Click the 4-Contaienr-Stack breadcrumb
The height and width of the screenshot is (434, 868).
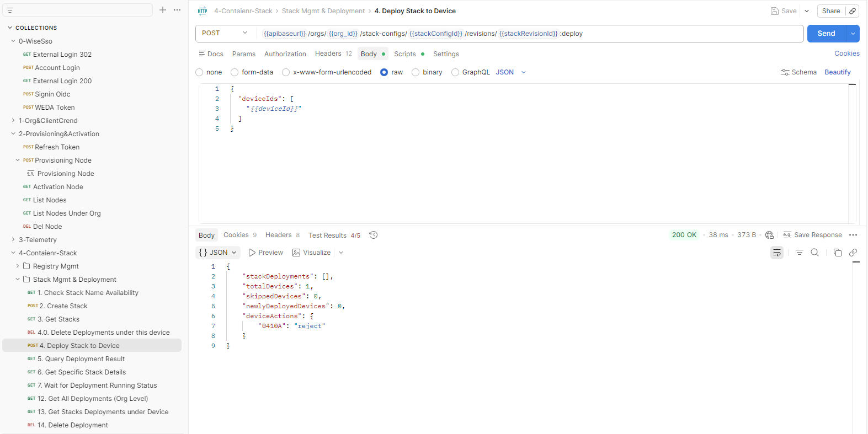pos(243,11)
